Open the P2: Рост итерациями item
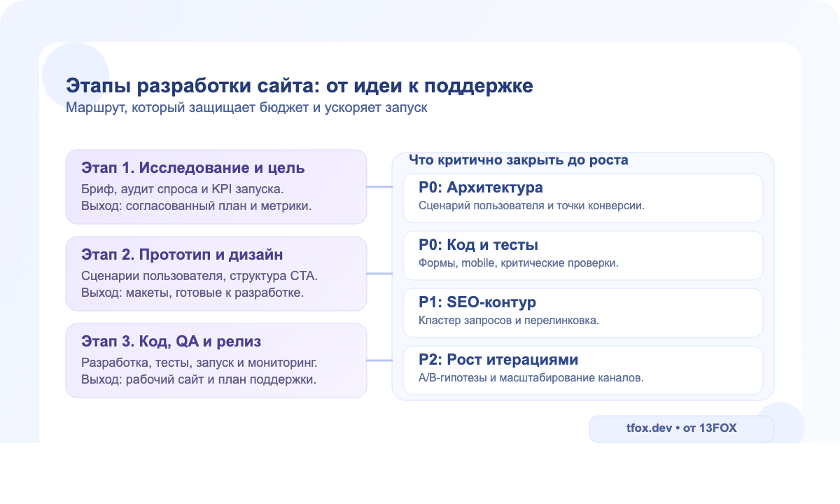Screen dimensions: 840x504 point(583,370)
